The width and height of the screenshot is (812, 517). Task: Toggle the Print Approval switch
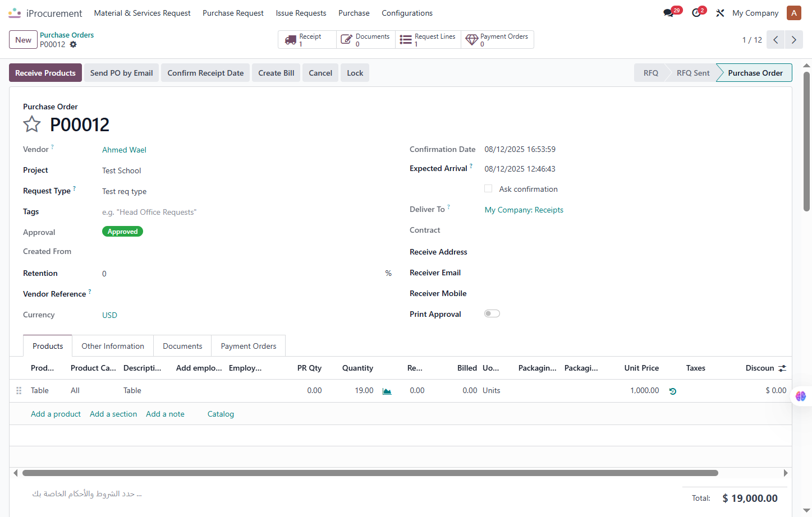[x=492, y=313]
